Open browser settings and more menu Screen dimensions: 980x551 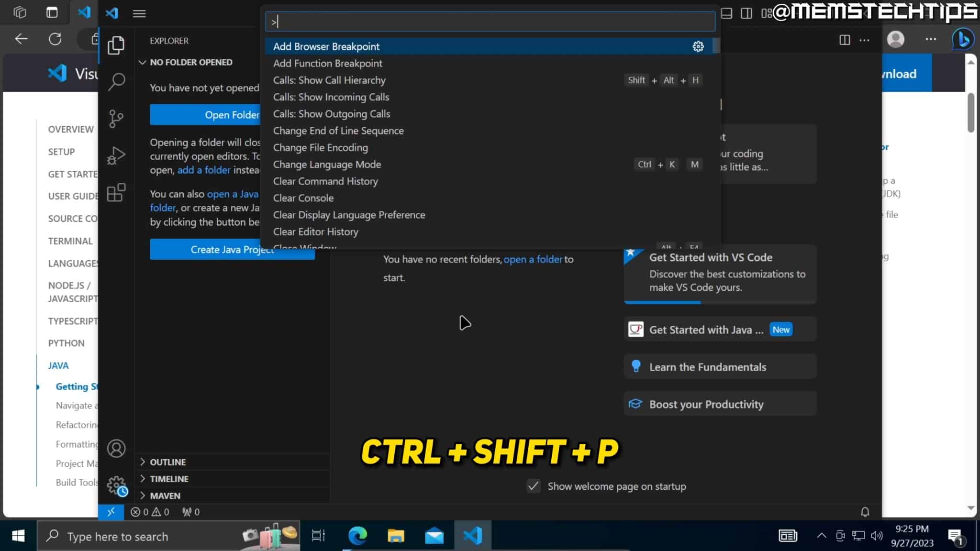click(931, 39)
